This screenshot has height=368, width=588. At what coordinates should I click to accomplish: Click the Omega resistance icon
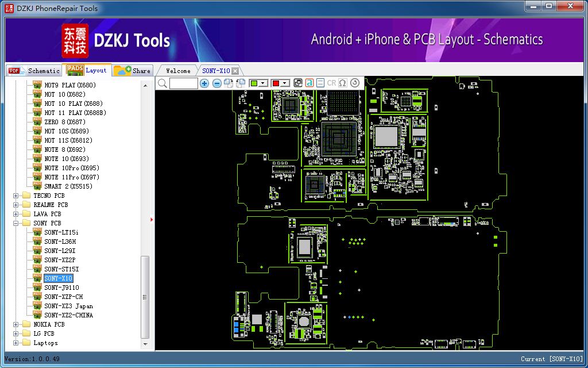tap(342, 83)
